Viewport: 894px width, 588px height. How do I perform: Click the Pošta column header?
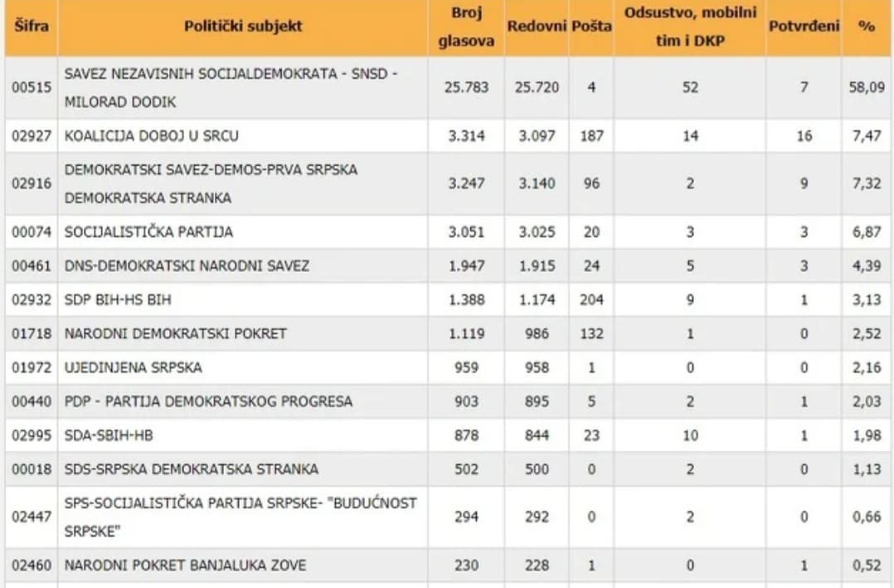tap(591, 26)
